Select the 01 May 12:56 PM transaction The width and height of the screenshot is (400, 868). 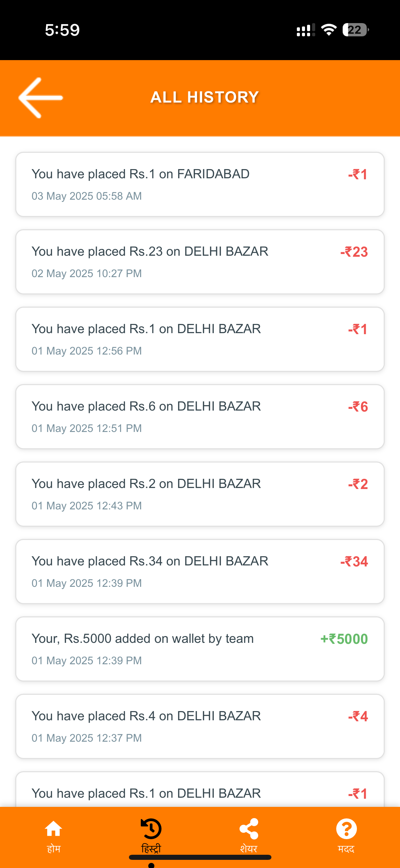click(200, 339)
